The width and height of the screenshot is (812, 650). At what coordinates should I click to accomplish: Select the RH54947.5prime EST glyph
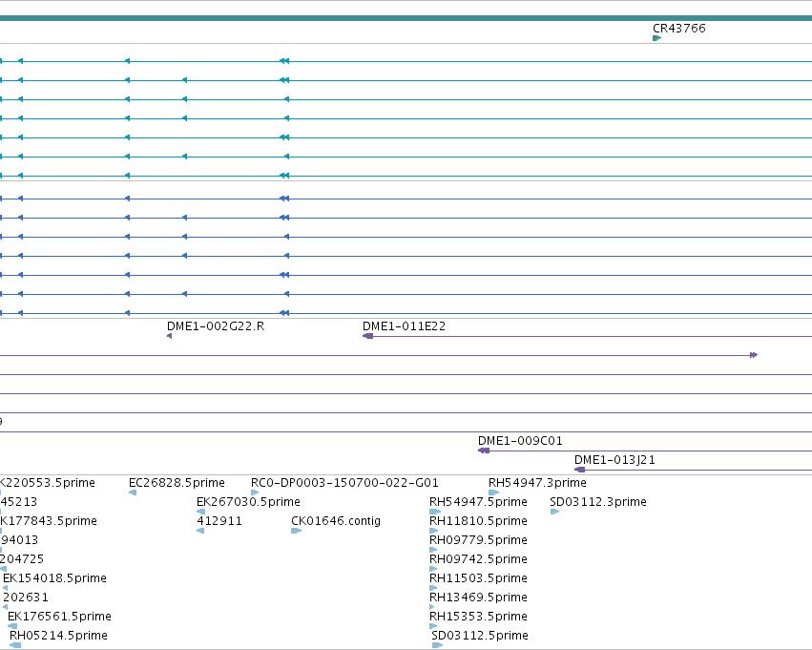[x=435, y=512]
